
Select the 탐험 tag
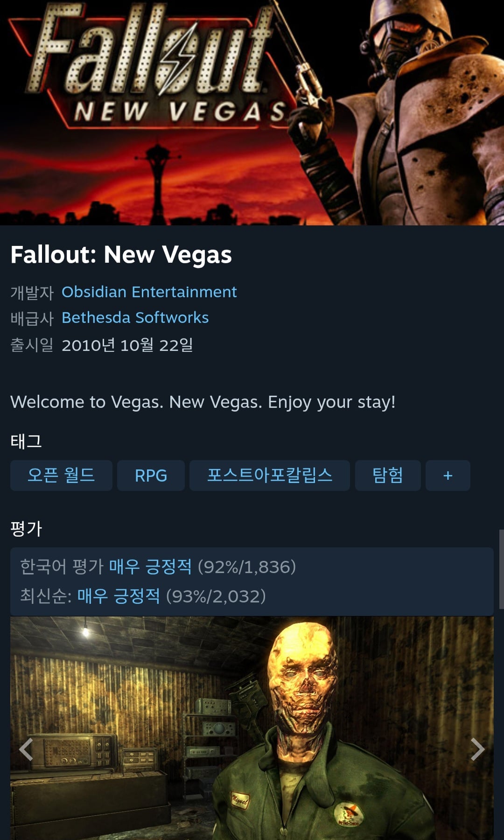pyautogui.click(x=388, y=476)
